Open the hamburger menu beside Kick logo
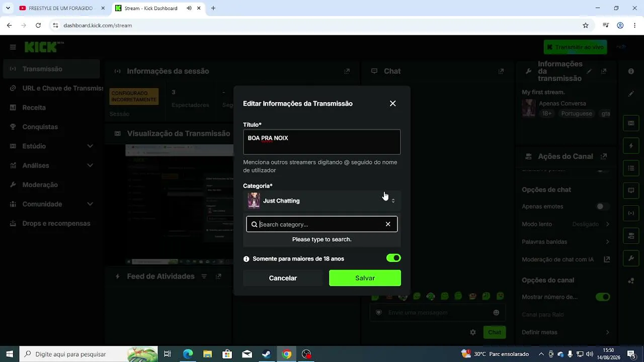The image size is (644, 362). (13, 47)
